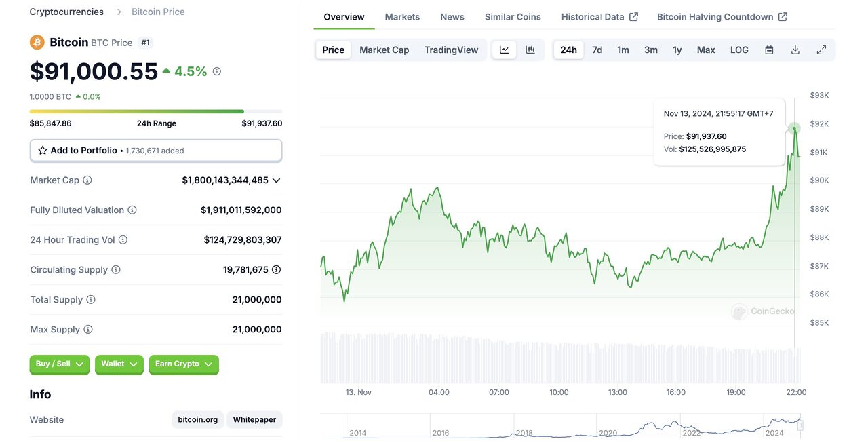
Task: Open the Earn Crypto dropdown
Action: tap(184, 364)
